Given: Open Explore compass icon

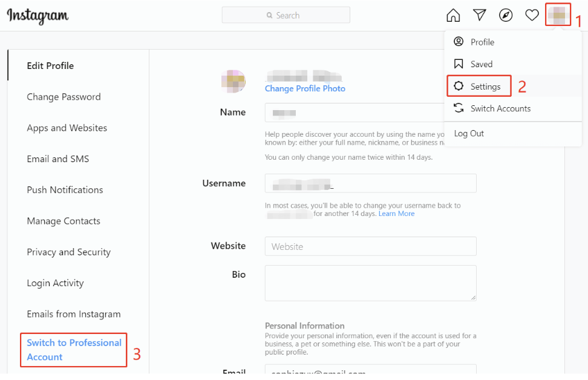Looking at the screenshot, I should pyautogui.click(x=506, y=15).
